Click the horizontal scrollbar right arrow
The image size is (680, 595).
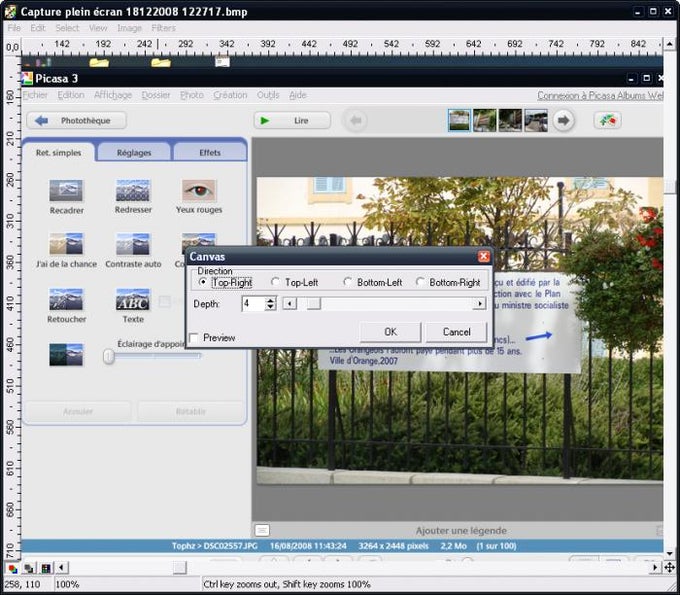[654, 567]
